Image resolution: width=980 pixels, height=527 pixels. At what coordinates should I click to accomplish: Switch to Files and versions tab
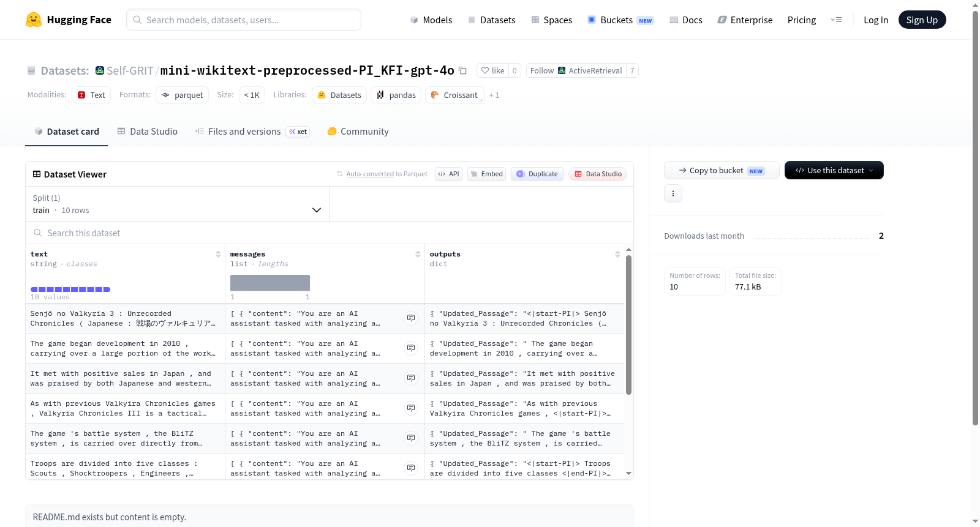(x=252, y=131)
